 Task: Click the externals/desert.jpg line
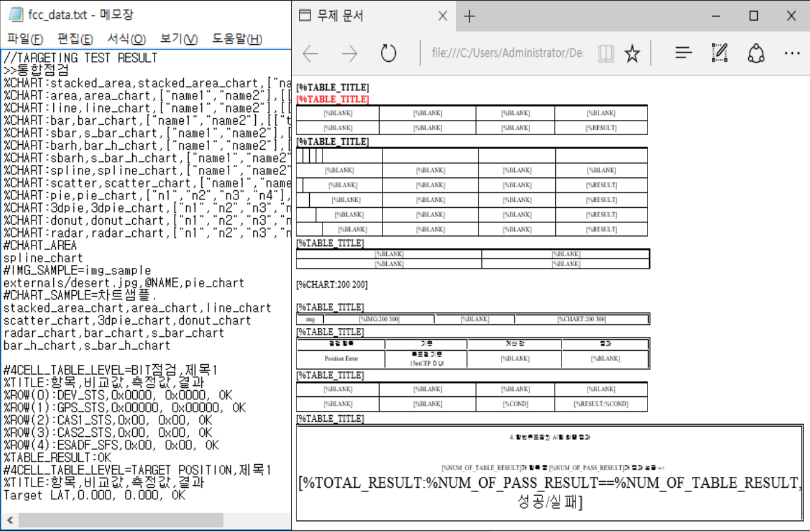click(124, 283)
